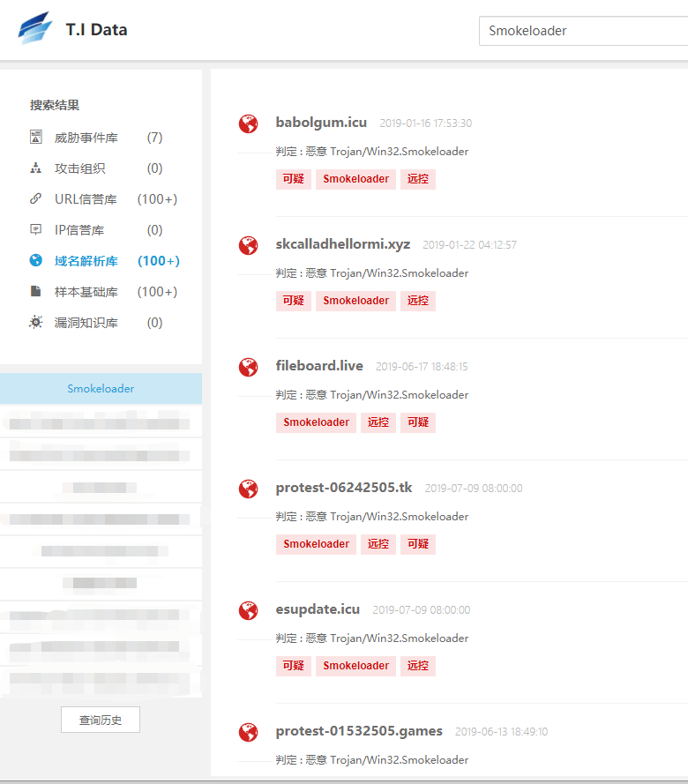Click the attack organization icon
688x784 pixels.
(36, 168)
